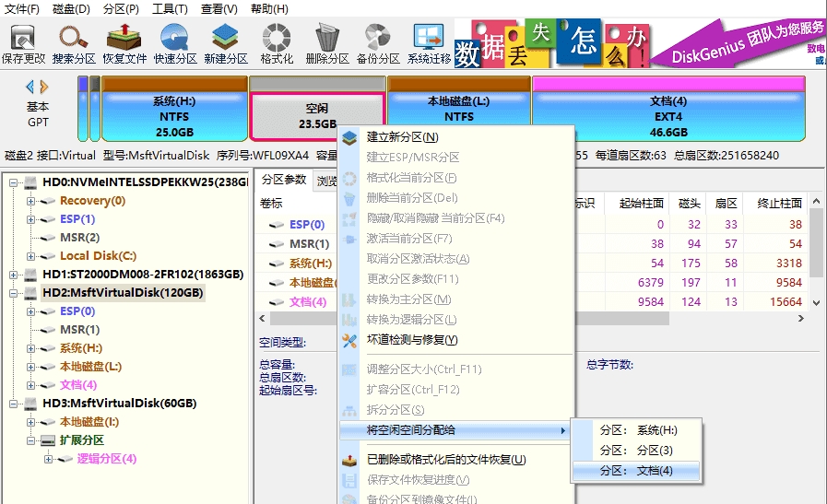Select the 快速分区 (Quick Partition) icon
The width and height of the screenshot is (827, 504).
point(175,42)
